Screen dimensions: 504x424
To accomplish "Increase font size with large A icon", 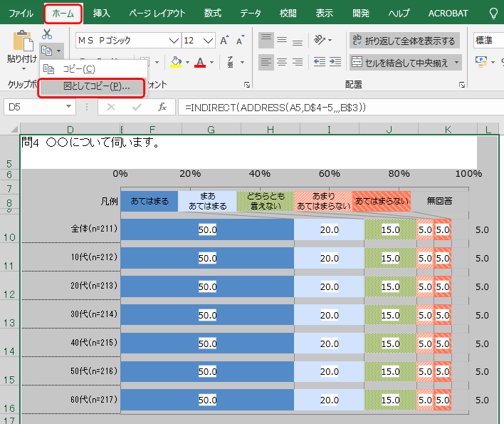I will pyautogui.click(x=224, y=40).
